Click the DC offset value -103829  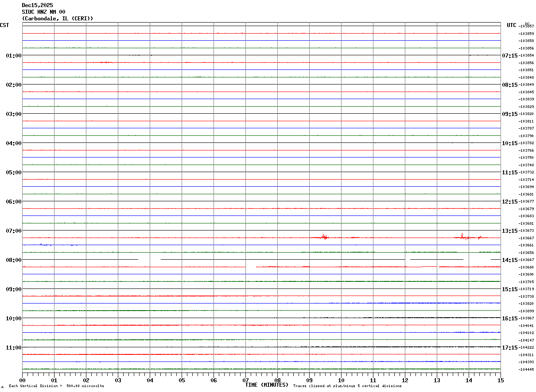[526, 106]
